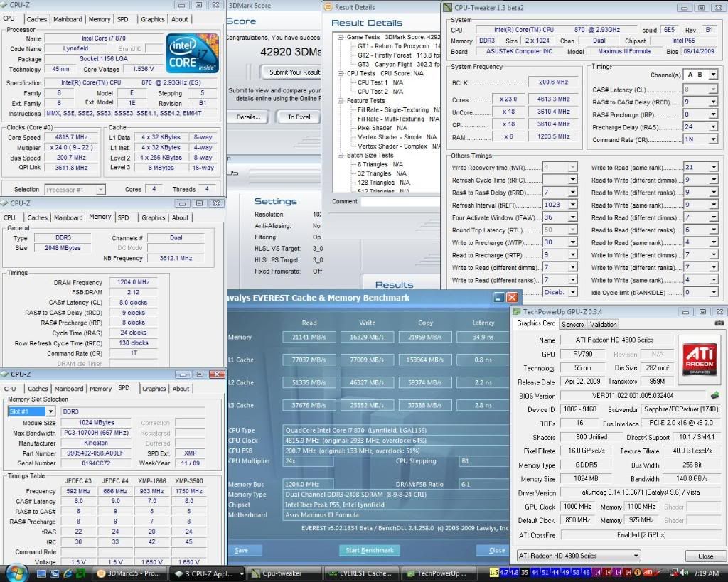Click the Show Desktop quick launch icon
Image resolution: width=728 pixels, height=582 pixels.
point(41,573)
